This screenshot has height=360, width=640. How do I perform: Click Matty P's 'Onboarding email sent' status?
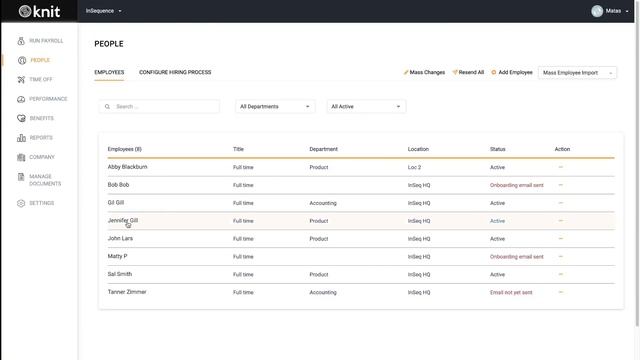click(x=517, y=257)
